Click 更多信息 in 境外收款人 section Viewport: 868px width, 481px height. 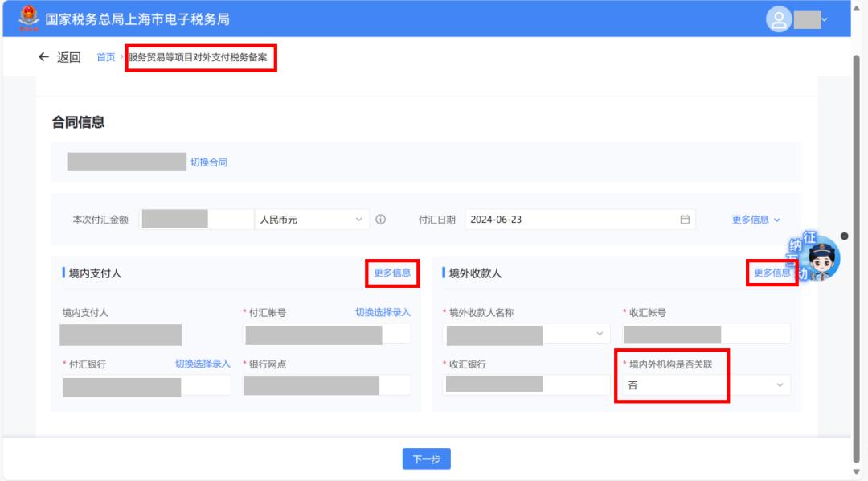coord(772,273)
